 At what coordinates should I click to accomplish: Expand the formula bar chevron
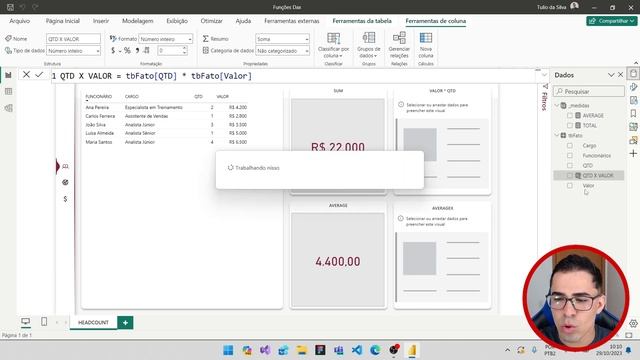[x=544, y=75]
